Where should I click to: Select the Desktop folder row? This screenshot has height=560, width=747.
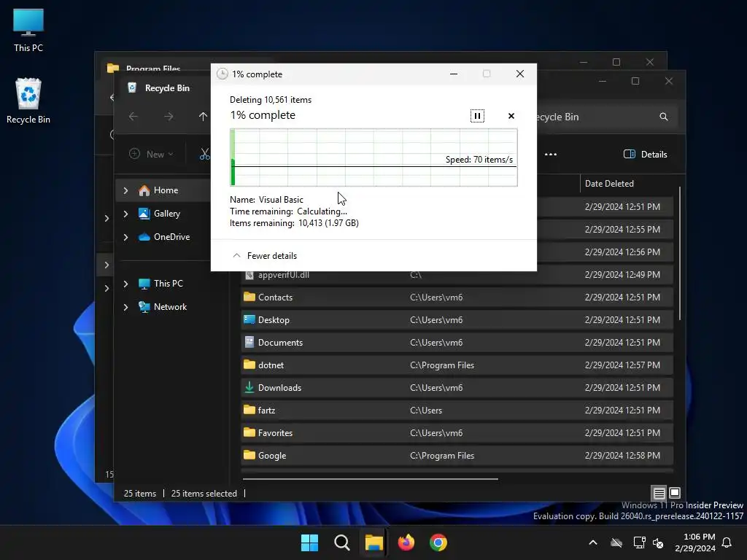(x=457, y=319)
